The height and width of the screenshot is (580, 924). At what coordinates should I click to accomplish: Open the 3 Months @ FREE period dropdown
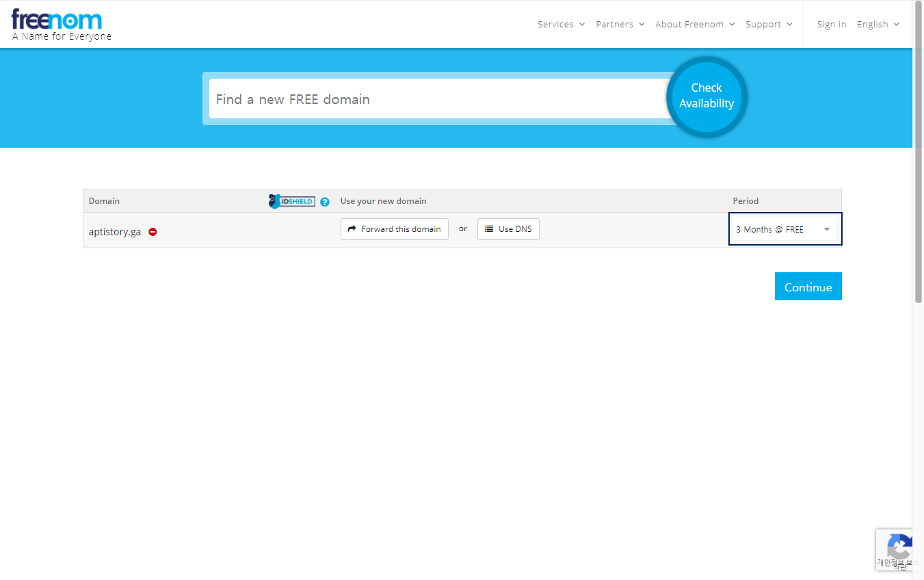785,229
